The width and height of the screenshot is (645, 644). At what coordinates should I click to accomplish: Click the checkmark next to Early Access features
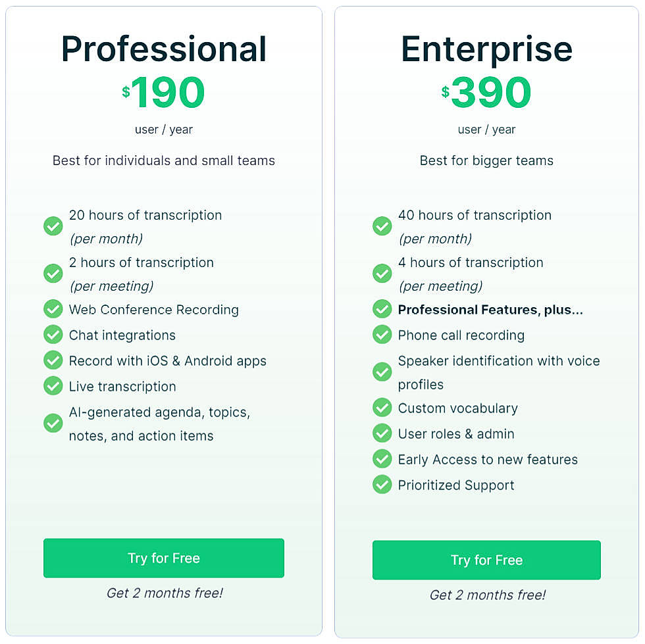point(382,458)
